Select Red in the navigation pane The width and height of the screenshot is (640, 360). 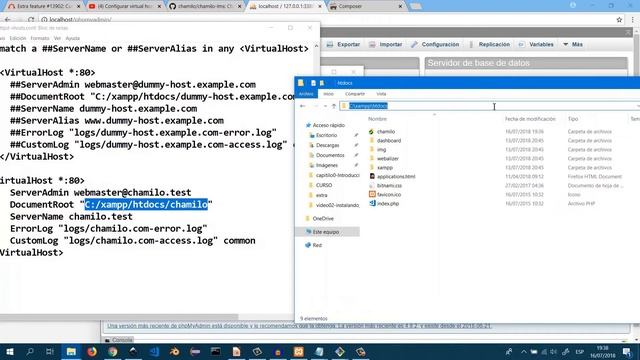[317, 245]
